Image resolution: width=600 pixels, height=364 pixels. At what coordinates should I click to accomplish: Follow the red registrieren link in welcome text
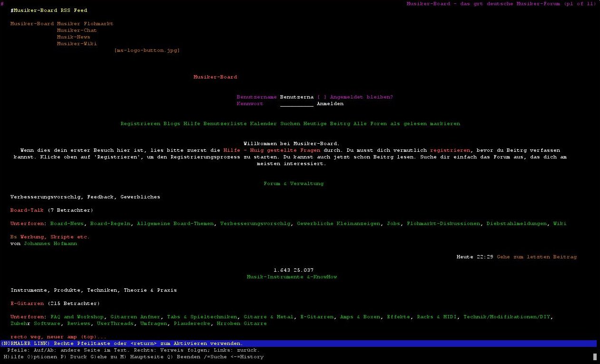click(450, 150)
